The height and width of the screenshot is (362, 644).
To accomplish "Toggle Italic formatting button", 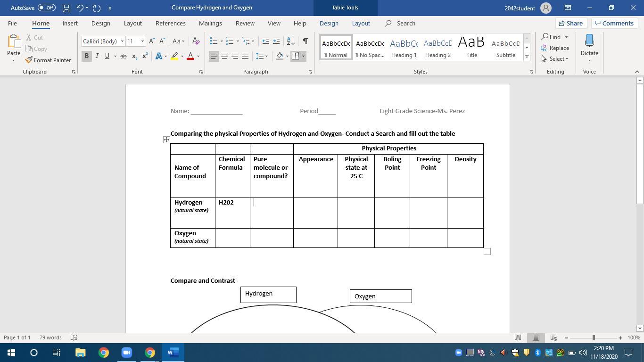I will pyautogui.click(x=97, y=56).
